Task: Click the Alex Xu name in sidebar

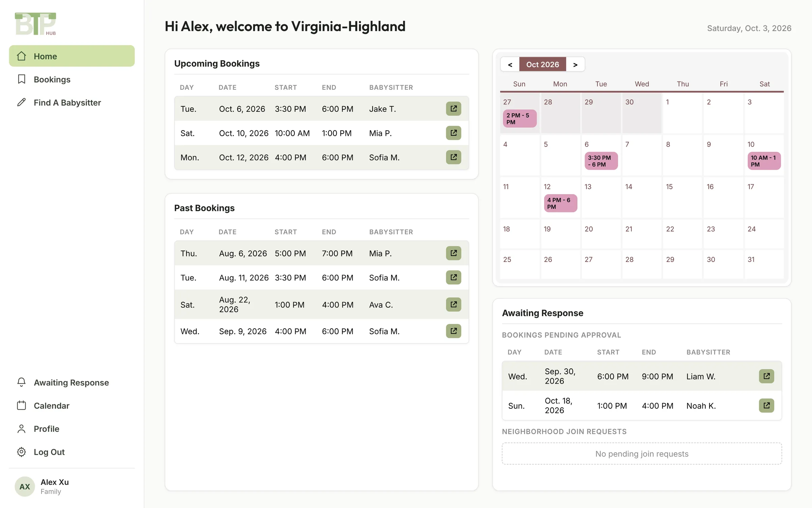Action: (x=54, y=482)
